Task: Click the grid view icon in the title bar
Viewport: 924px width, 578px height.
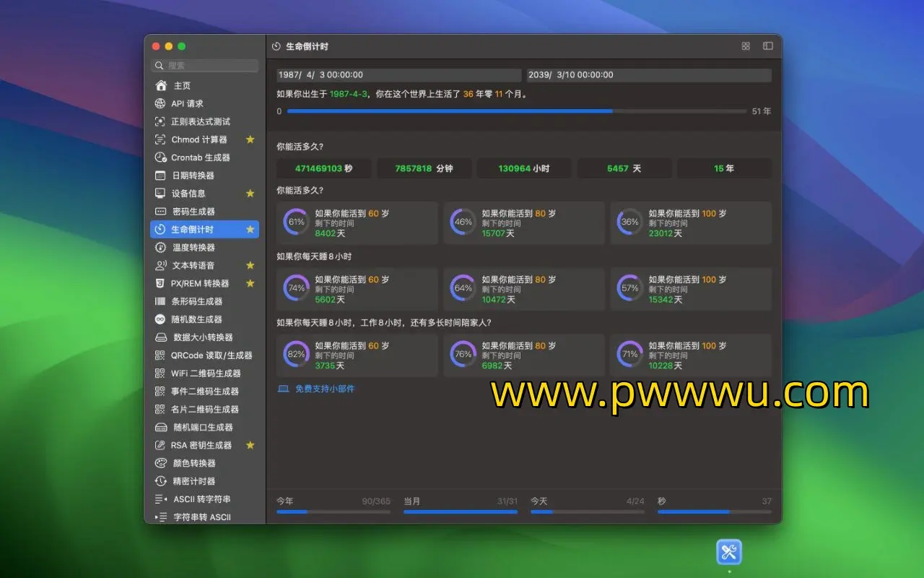Action: pos(746,46)
